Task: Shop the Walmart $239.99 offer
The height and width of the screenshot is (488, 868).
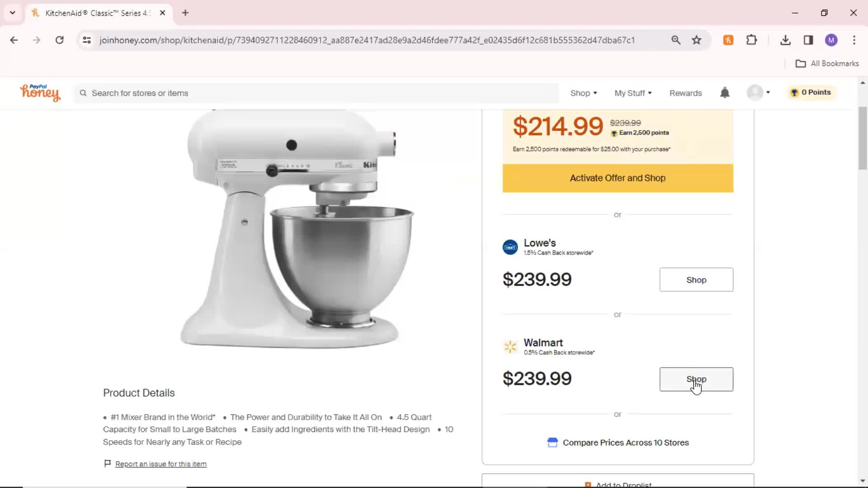Action: point(696,379)
